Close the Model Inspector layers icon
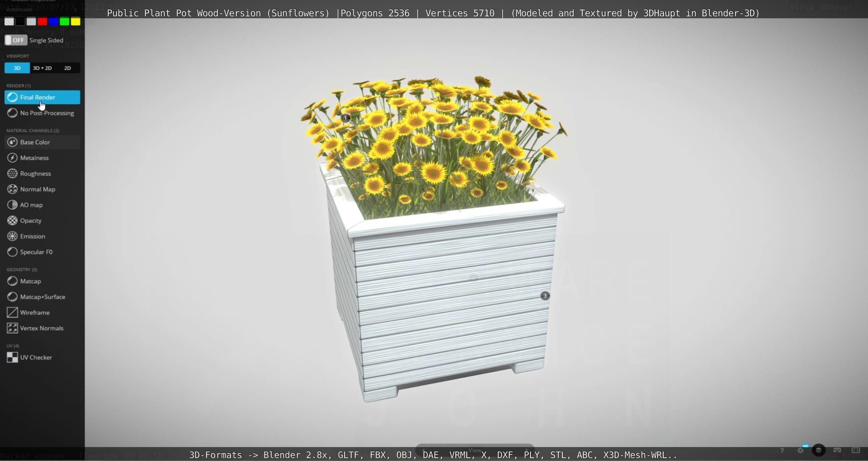This screenshot has width=868, height=461. click(819, 450)
